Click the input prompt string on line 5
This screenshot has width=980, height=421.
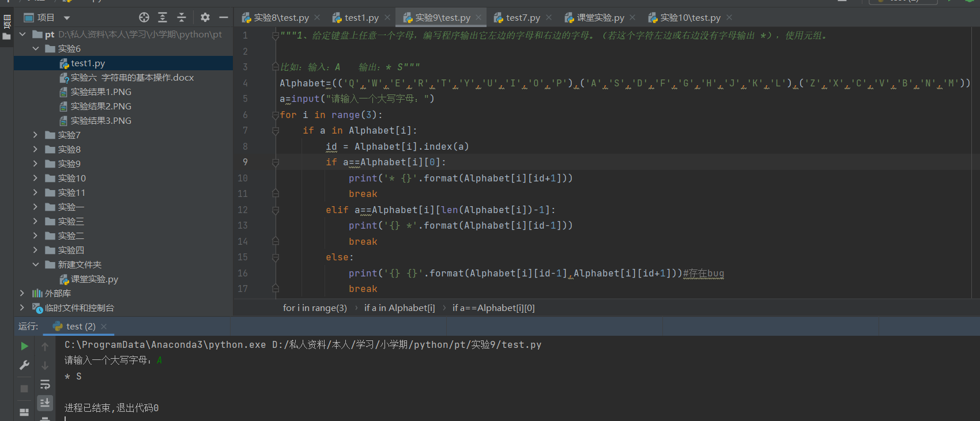coord(378,99)
